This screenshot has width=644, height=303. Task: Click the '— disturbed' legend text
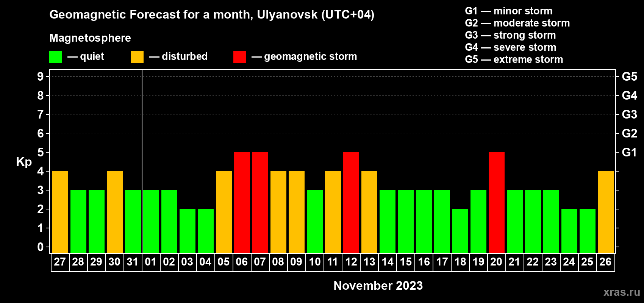pyautogui.click(x=178, y=56)
